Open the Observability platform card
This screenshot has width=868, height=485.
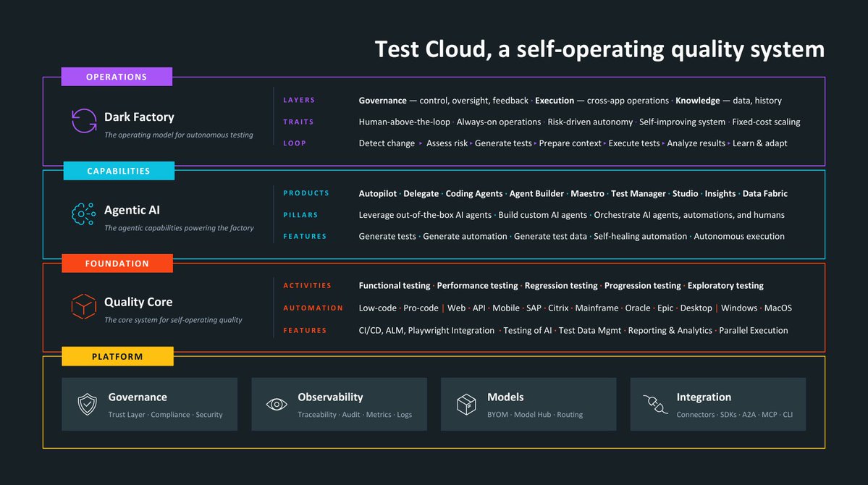pos(340,404)
